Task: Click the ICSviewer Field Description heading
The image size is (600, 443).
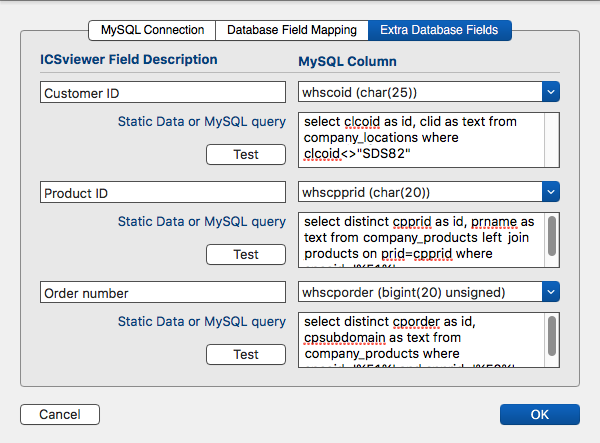Action: coord(129,60)
